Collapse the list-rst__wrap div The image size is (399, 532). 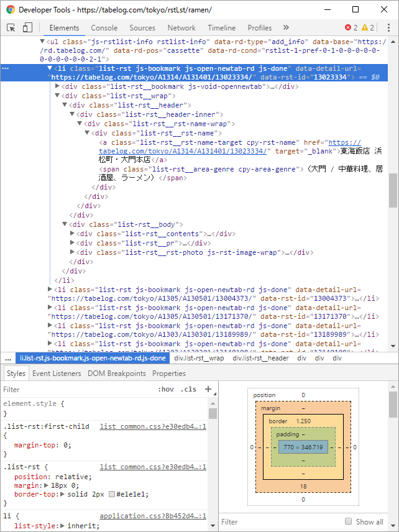tap(57, 96)
